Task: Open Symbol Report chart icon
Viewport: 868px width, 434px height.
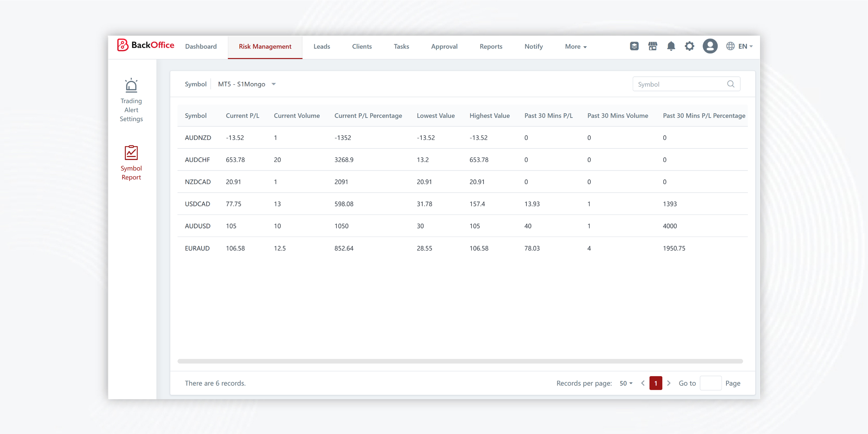Action: tap(131, 153)
